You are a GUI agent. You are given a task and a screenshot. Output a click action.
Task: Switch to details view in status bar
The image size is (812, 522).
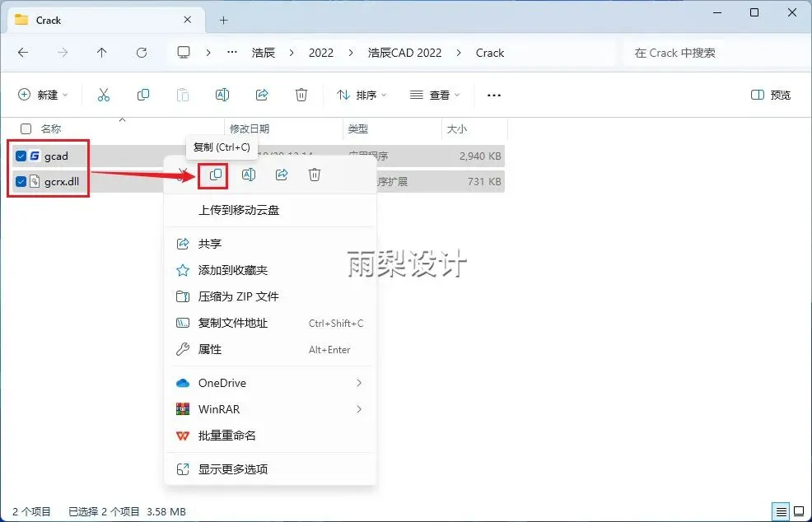[x=782, y=511]
